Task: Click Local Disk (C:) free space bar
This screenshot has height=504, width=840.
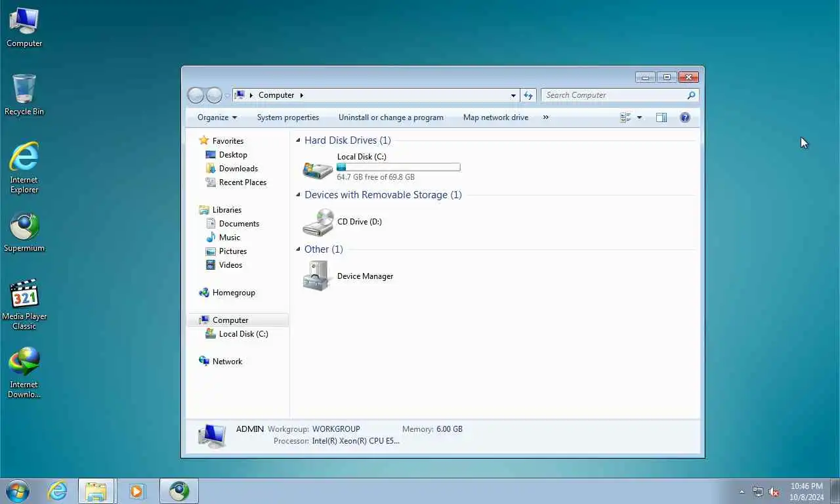Action: (x=398, y=167)
